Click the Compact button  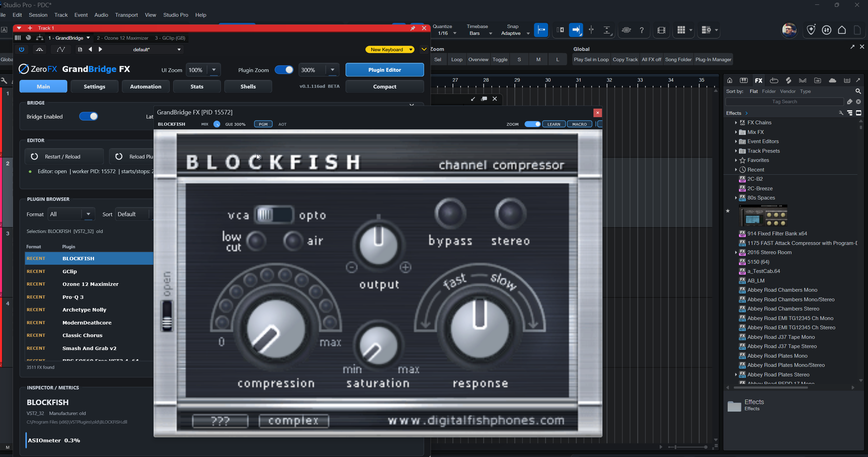pos(384,86)
